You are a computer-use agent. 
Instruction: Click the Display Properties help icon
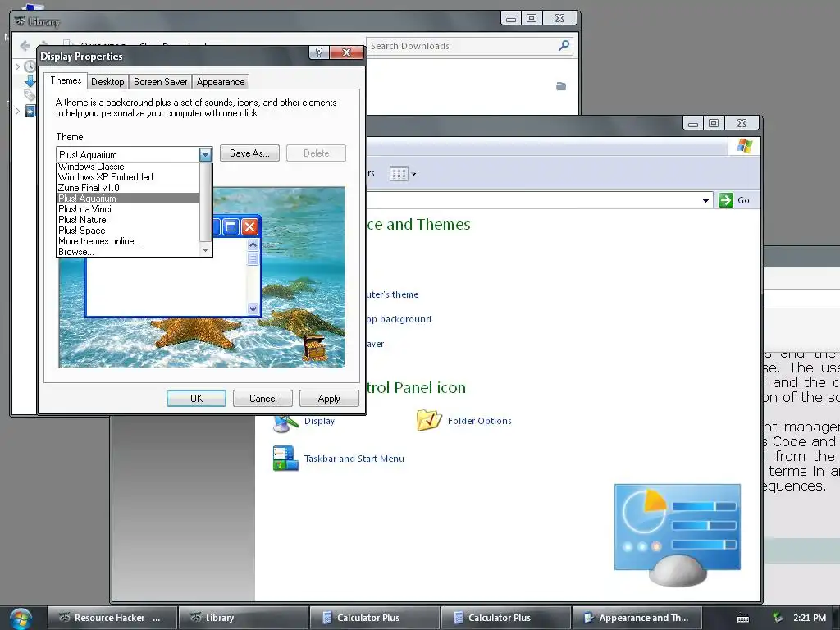click(319, 52)
